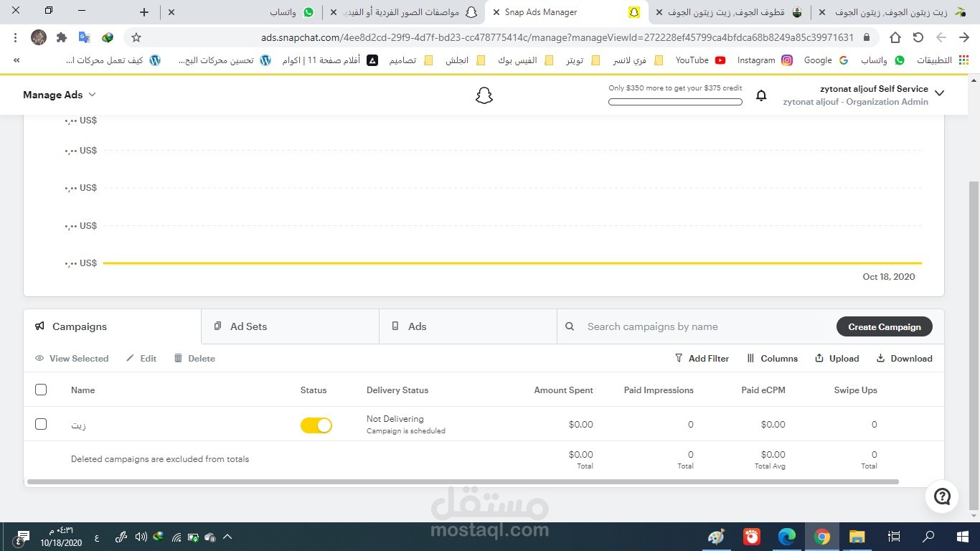Switch to the Campaigns tab

(112, 326)
